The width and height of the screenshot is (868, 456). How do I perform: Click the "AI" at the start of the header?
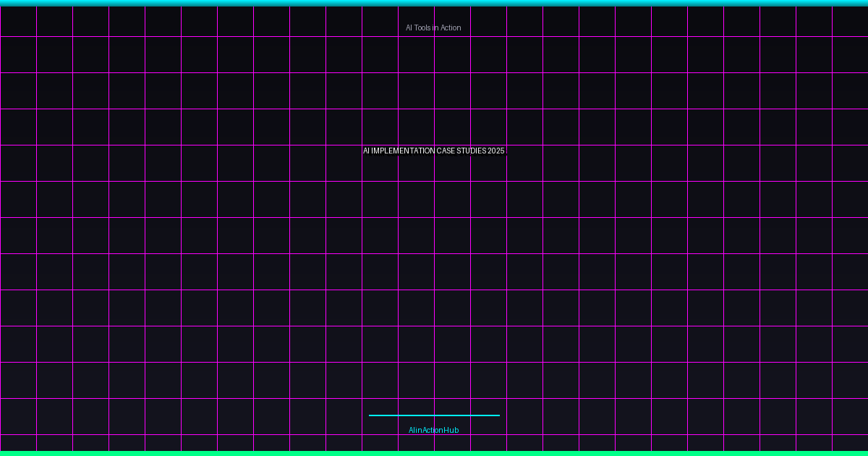[409, 28]
